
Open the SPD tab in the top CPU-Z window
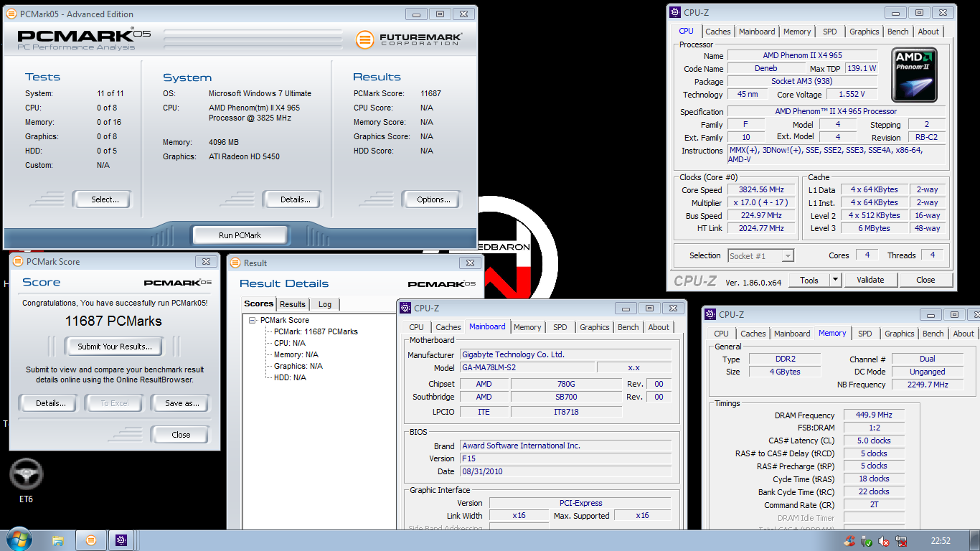pos(829,32)
